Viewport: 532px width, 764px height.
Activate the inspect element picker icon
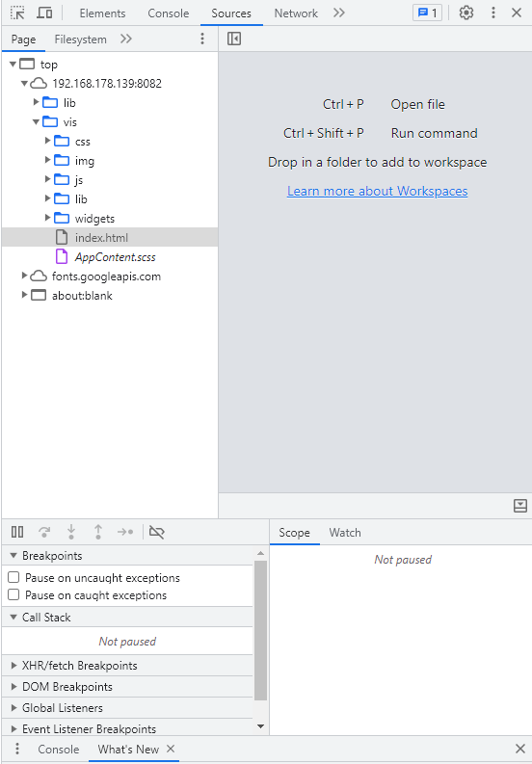pyautogui.click(x=17, y=13)
